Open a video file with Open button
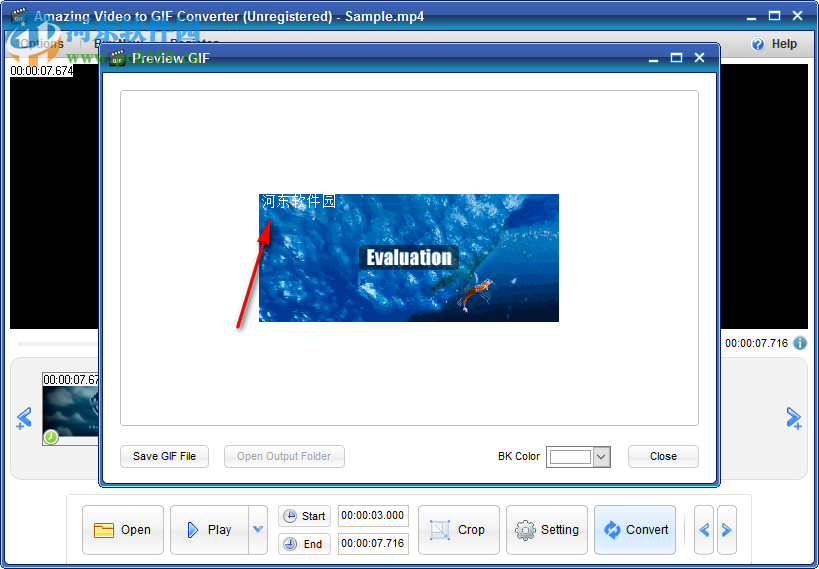 tap(123, 530)
